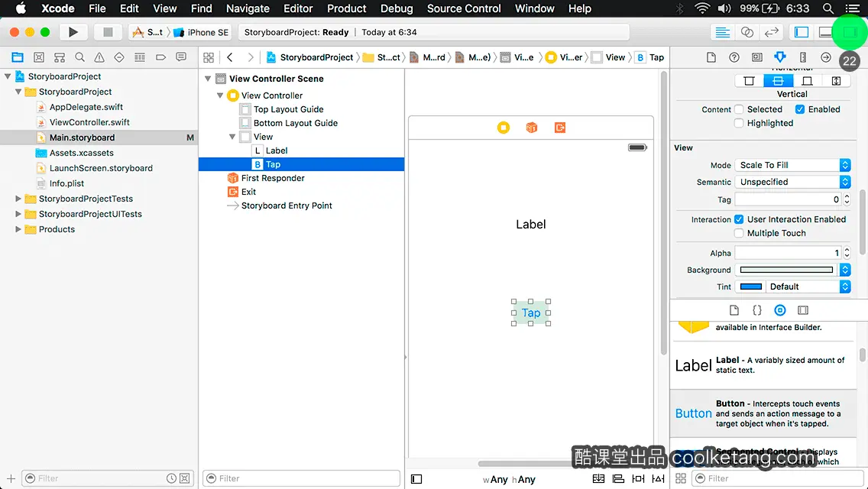Open the Navigate menu
Image resolution: width=868 pixels, height=489 pixels.
248,8
